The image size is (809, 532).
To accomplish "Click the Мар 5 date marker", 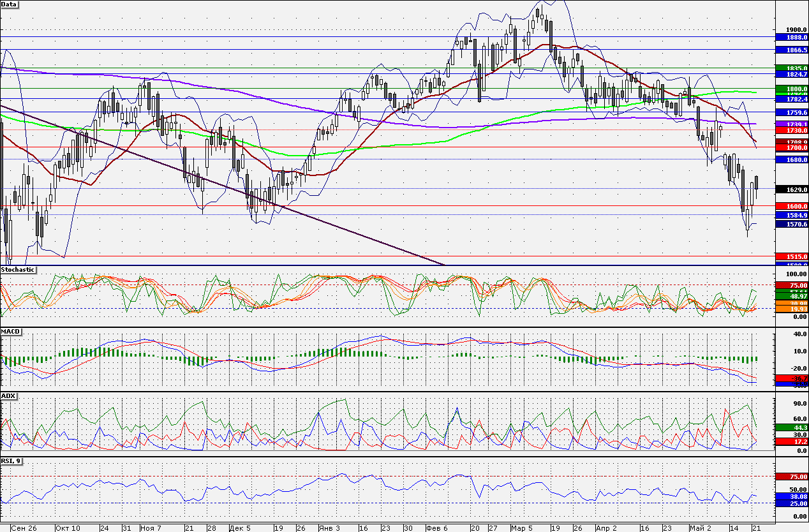I will click(521, 528).
